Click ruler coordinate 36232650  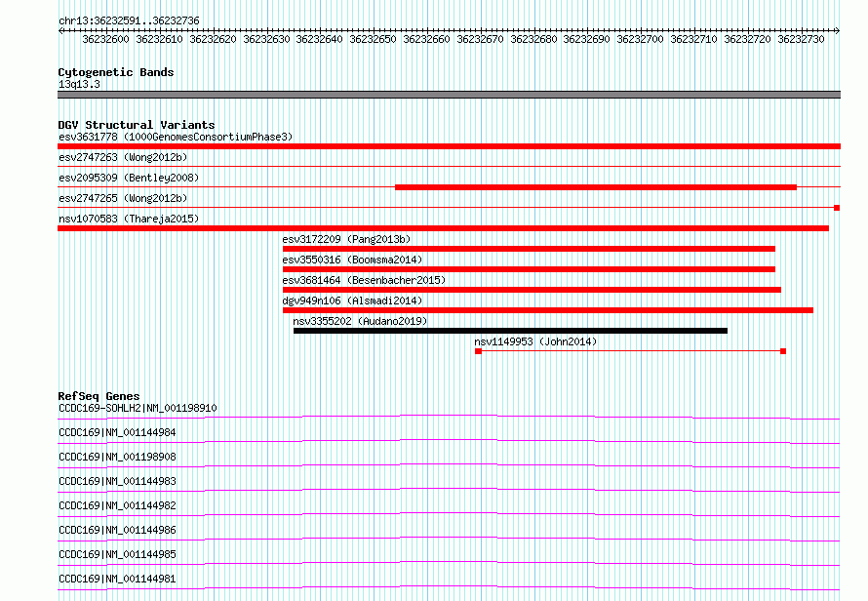[x=374, y=39]
